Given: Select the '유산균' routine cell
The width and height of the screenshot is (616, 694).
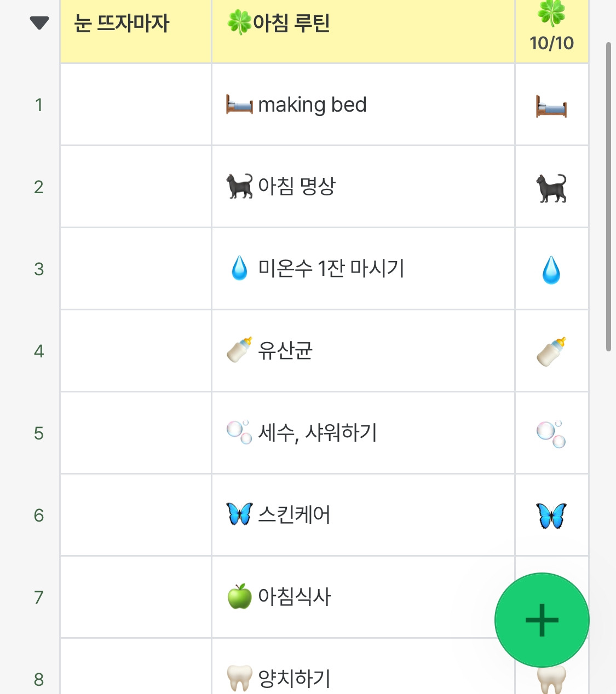Looking at the screenshot, I should (x=363, y=351).
